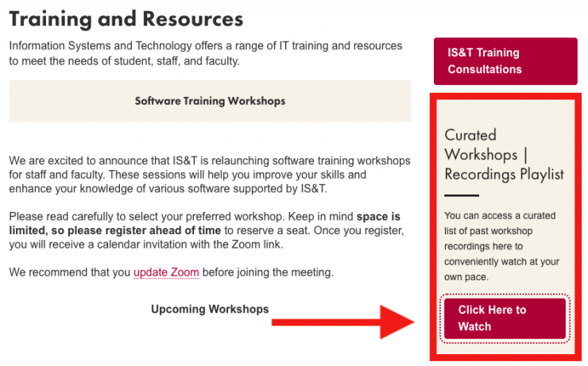Follow the update Zoom link
The image size is (588, 366).
[x=166, y=273]
